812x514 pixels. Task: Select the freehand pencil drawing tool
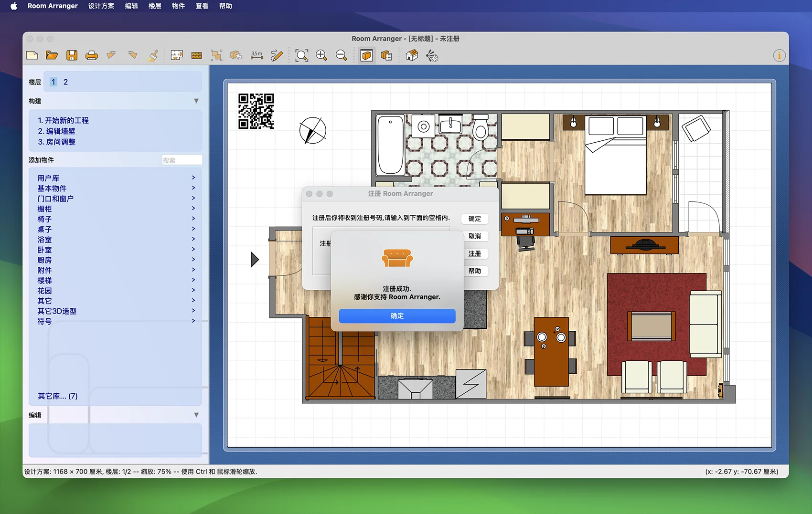coord(277,55)
